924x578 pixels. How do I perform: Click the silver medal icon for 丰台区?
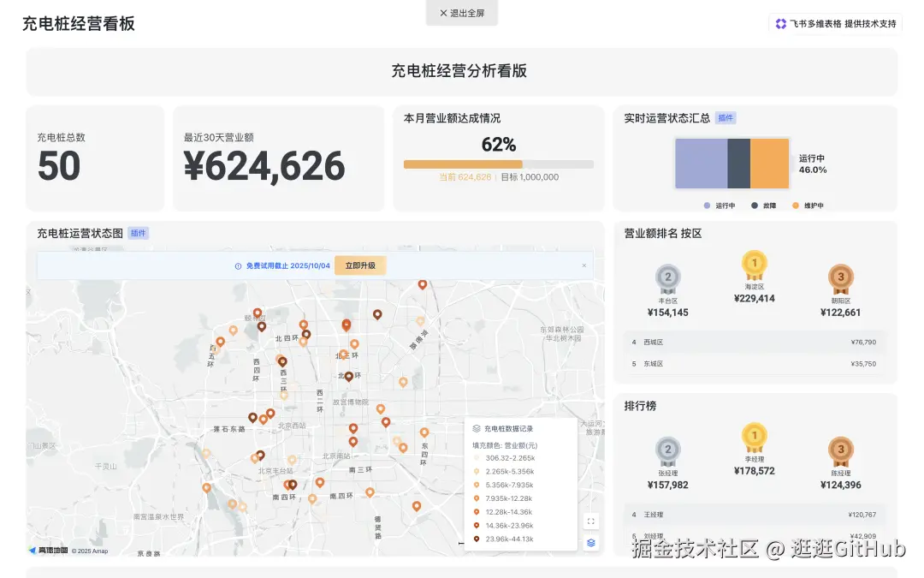coord(668,278)
